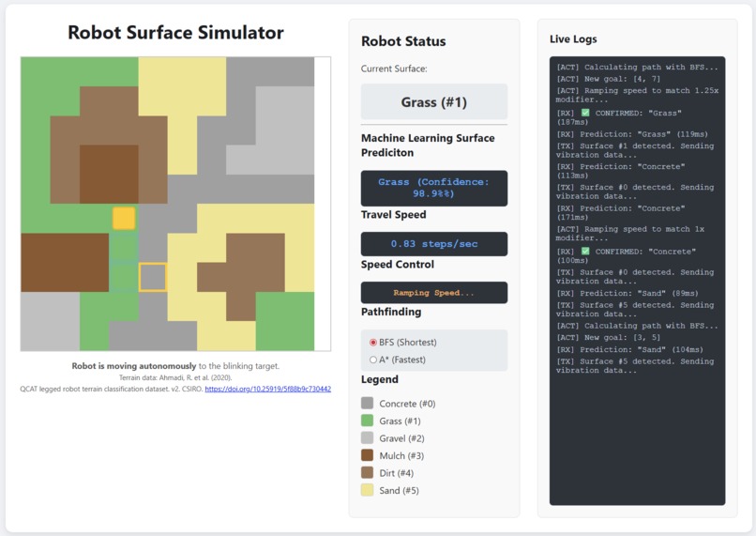Screen dimensions: 756x536
Task: Click the 'CONFIRMED: "Grass"' log entry
Action: pos(619,117)
